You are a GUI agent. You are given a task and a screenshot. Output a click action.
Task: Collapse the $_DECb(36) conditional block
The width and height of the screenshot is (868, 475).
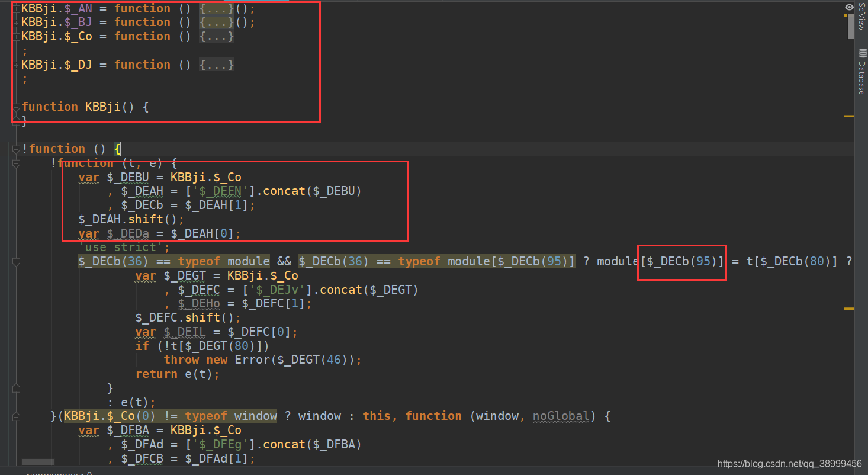pyautogui.click(x=16, y=261)
